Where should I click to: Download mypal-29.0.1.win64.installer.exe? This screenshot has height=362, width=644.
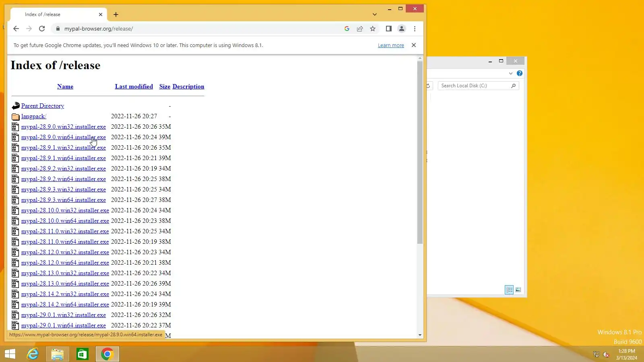click(x=64, y=325)
